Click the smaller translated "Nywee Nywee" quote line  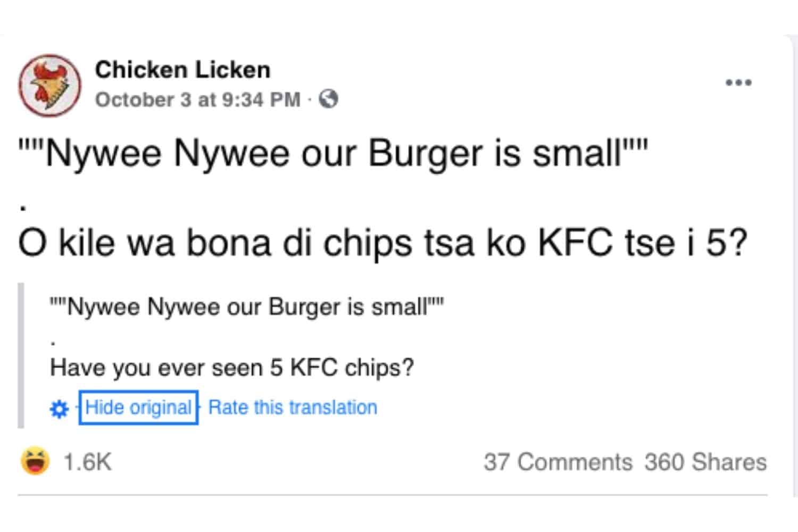click(246, 307)
